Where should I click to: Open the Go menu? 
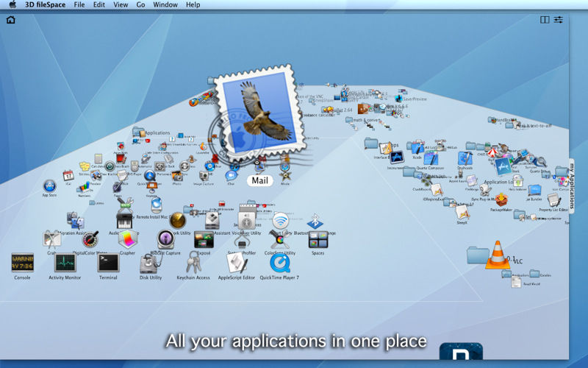click(x=140, y=5)
